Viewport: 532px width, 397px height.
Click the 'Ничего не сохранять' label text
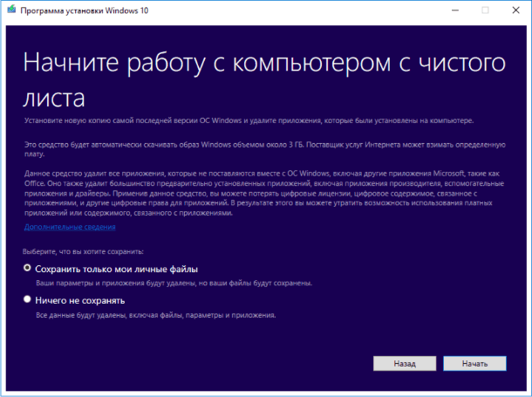coord(80,300)
